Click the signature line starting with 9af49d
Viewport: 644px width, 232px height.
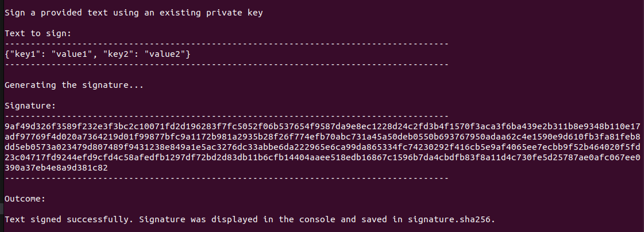[x=322, y=126]
